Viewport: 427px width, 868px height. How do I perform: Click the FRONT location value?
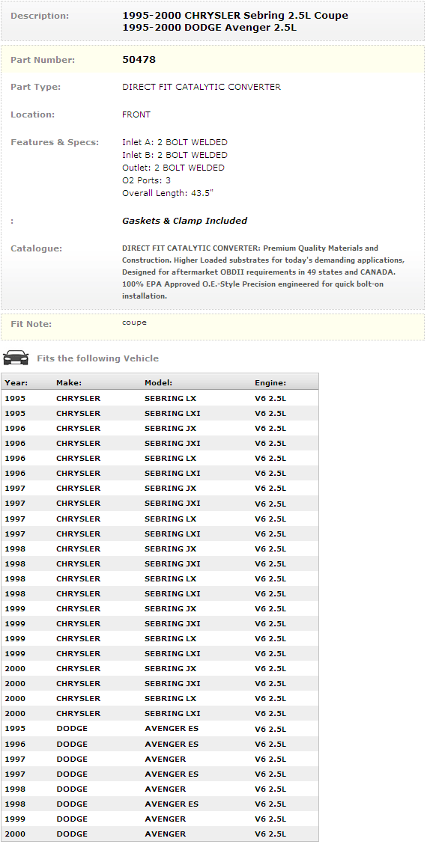click(x=136, y=114)
